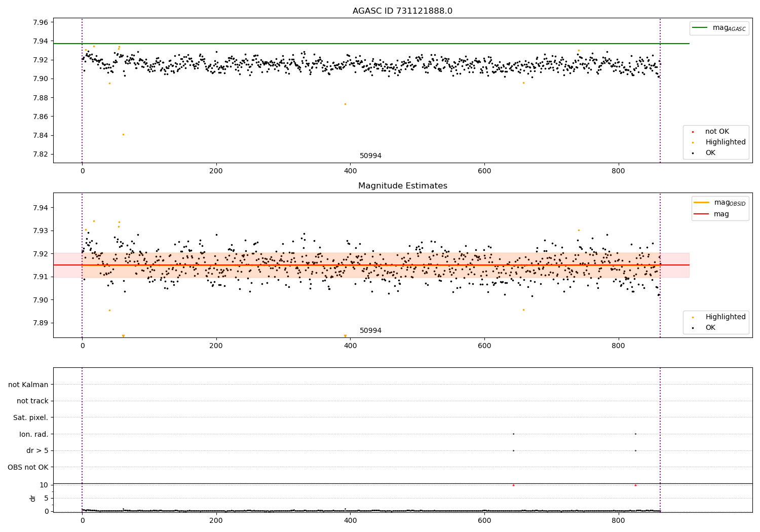
Task: Click the 7.82 y-axis tick label
Action: (x=40, y=154)
